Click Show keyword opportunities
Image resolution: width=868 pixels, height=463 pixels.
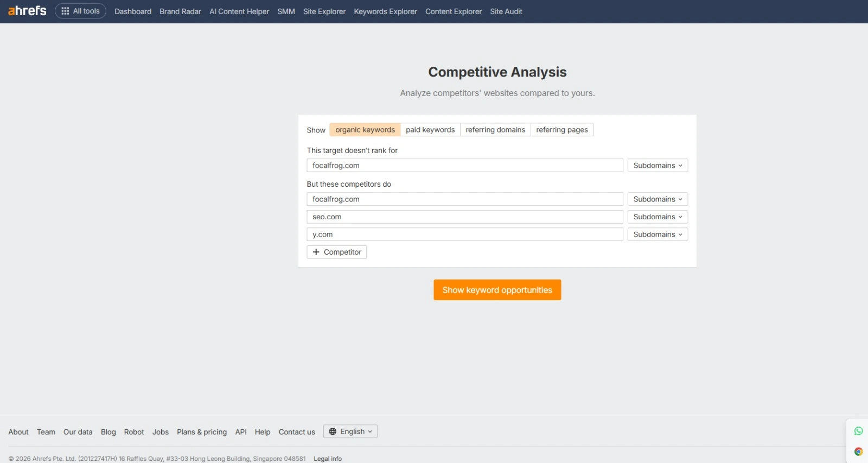497,290
